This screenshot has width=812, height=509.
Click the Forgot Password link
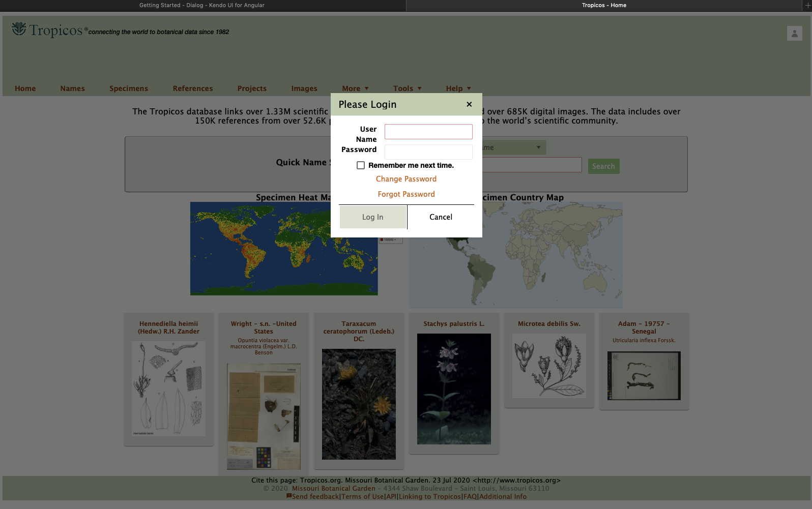pyautogui.click(x=406, y=194)
